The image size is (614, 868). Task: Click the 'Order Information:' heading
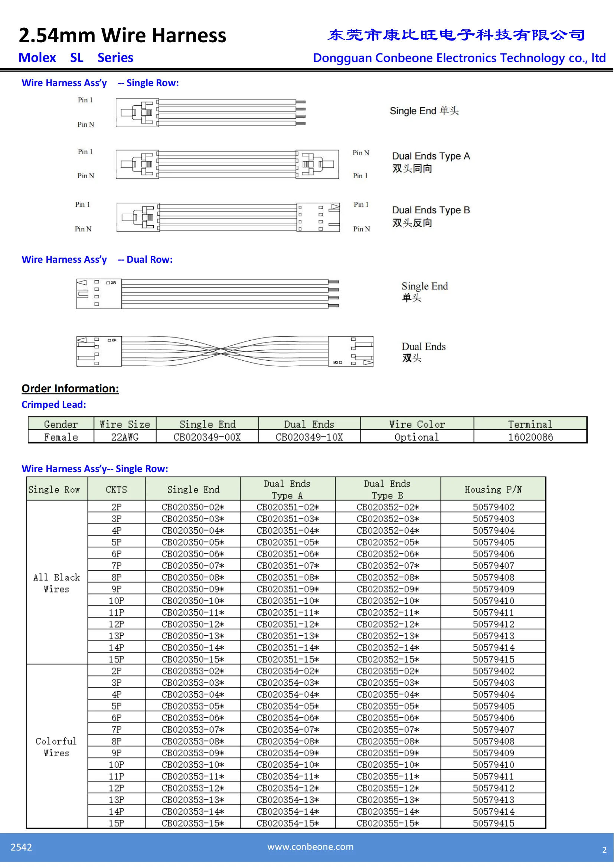pyautogui.click(x=70, y=389)
